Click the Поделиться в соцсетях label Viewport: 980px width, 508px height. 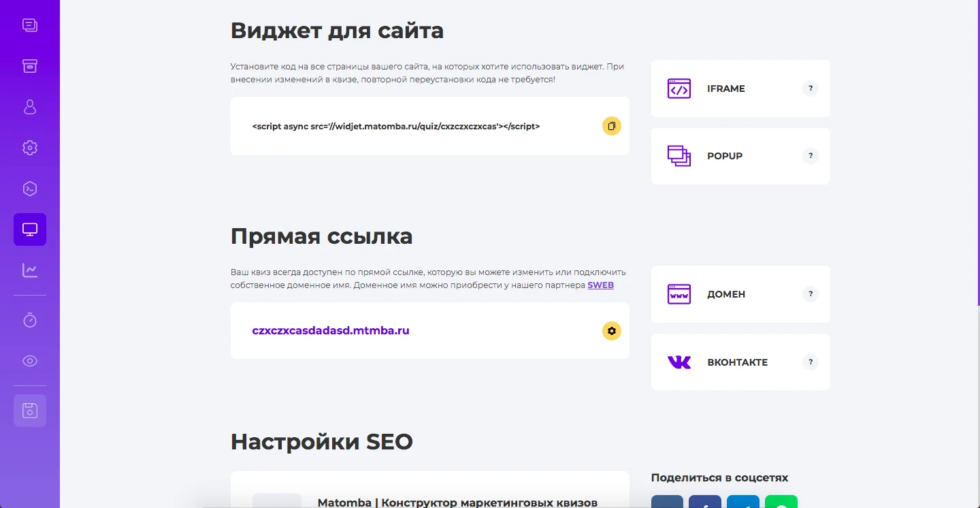pyautogui.click(x=719, y=478)
